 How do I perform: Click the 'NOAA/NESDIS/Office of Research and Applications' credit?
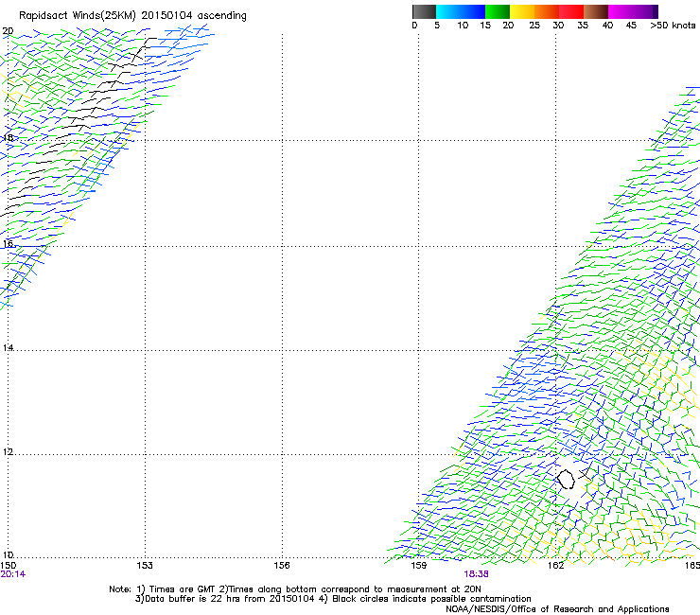pyautogui.click(x=557, y=609)
